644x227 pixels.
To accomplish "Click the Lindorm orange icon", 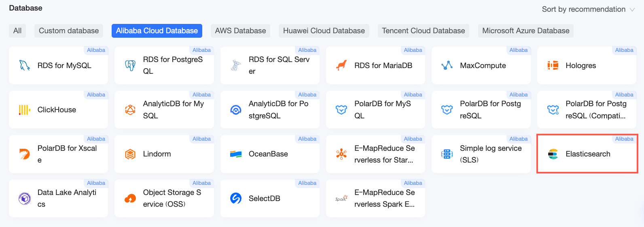I will click(x=130, y=154).
